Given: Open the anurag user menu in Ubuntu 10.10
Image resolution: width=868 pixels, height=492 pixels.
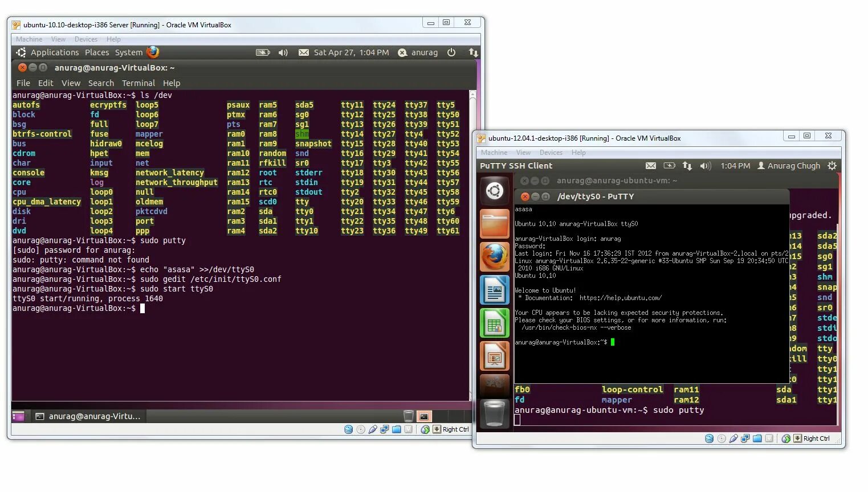Looking at the screenshot, I should click(418, 52).
